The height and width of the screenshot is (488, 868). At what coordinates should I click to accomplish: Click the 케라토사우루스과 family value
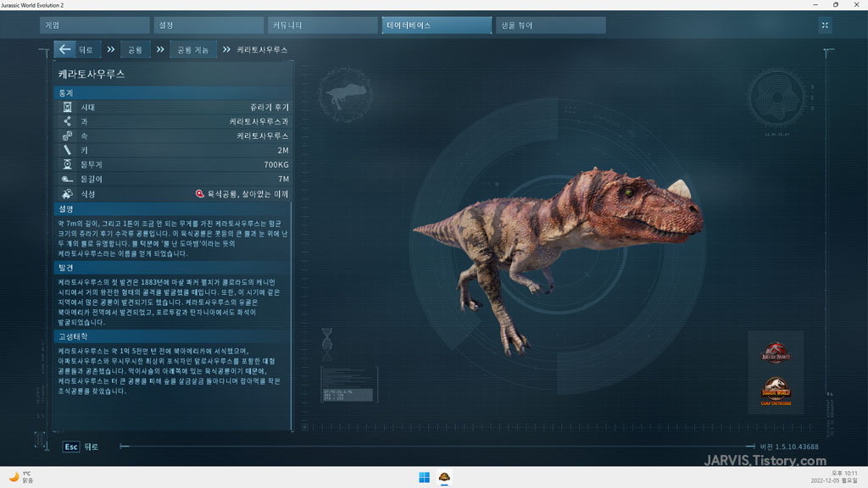tap(259, 121)
